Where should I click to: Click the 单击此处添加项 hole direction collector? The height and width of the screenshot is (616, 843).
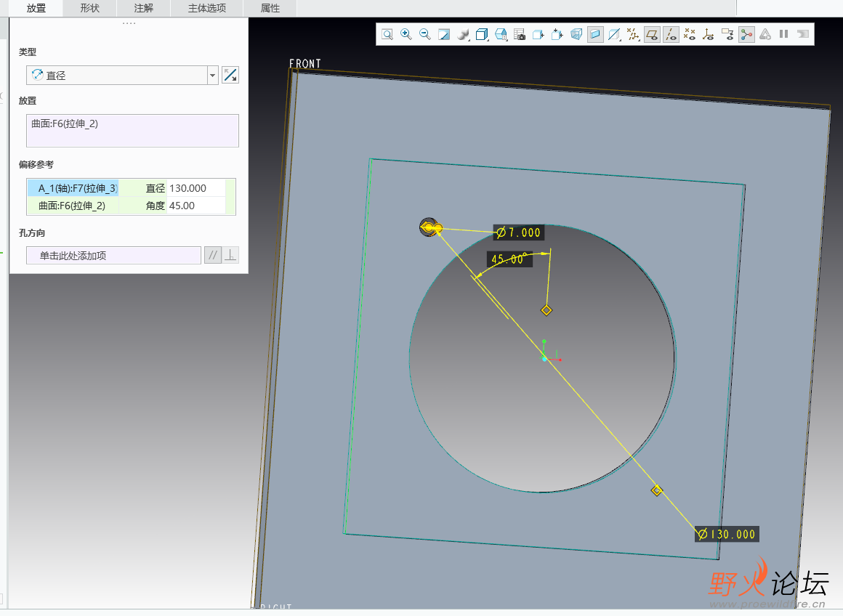point(113,255)
